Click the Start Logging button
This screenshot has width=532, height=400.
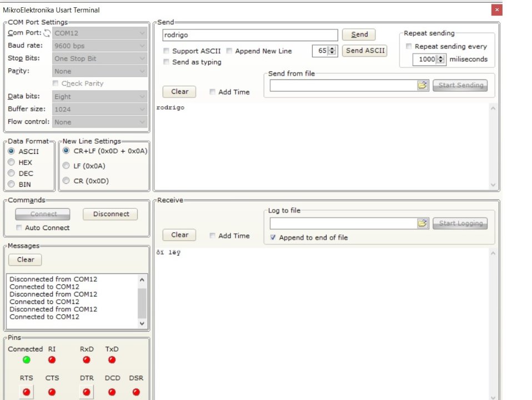coord(460,223)
